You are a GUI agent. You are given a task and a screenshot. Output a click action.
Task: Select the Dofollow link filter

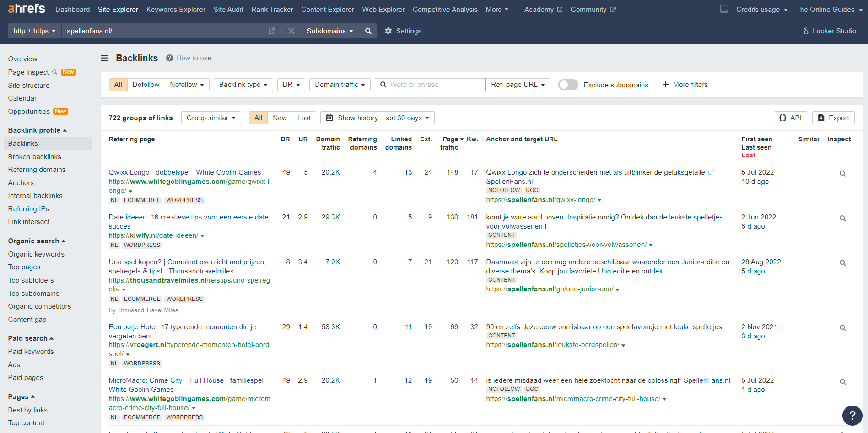pos(146,85)
